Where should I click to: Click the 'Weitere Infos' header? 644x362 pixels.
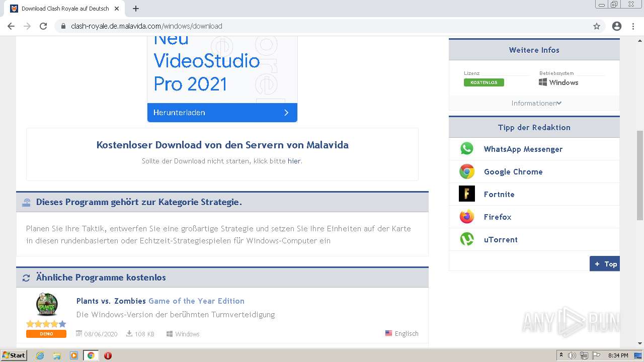tap(534, 50)
